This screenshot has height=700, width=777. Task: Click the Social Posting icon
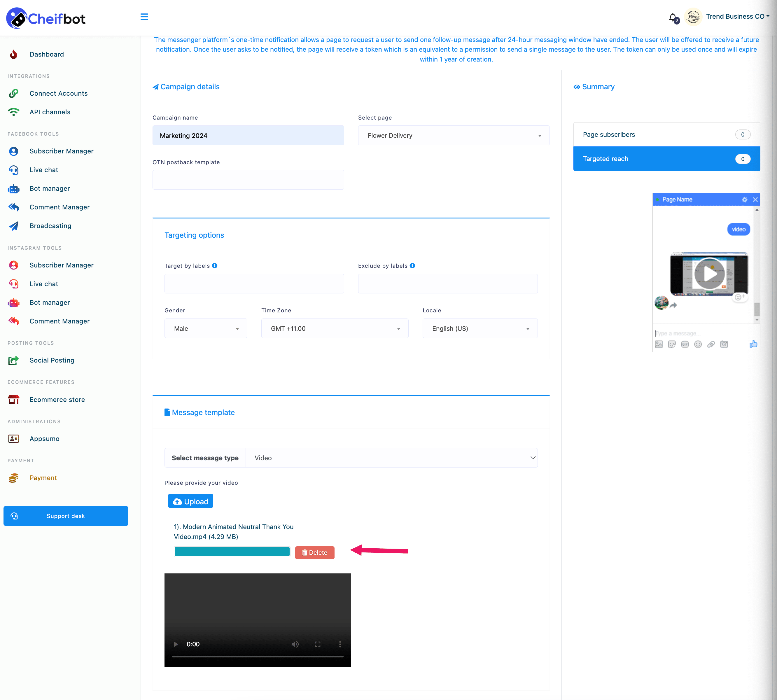14,359
